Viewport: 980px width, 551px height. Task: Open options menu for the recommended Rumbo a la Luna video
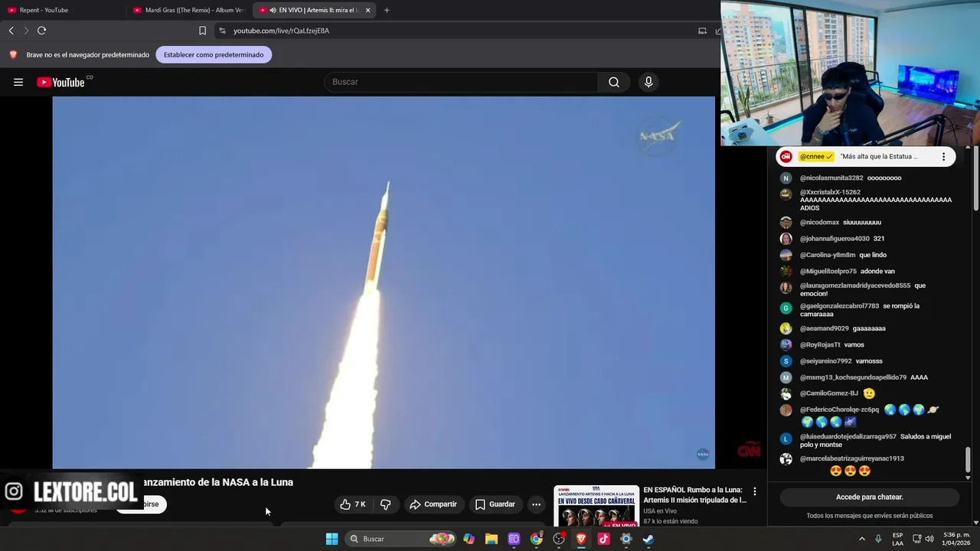755,491
